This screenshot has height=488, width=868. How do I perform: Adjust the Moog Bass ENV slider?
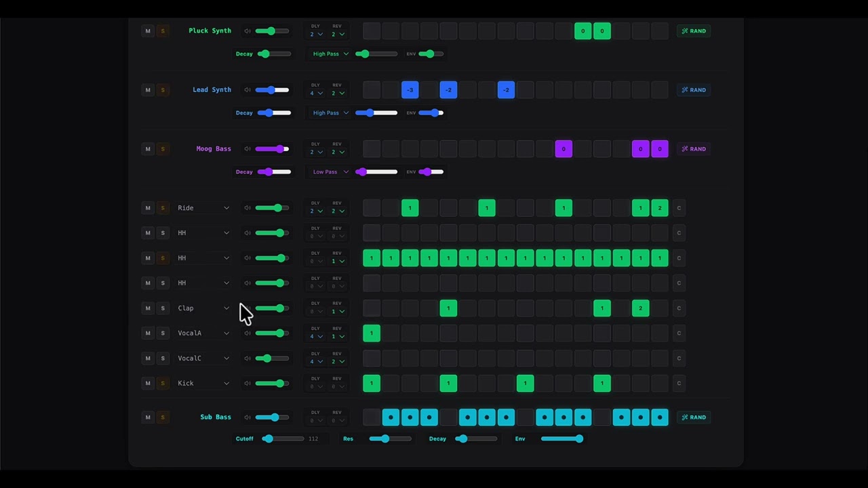(x=431, y=172)
